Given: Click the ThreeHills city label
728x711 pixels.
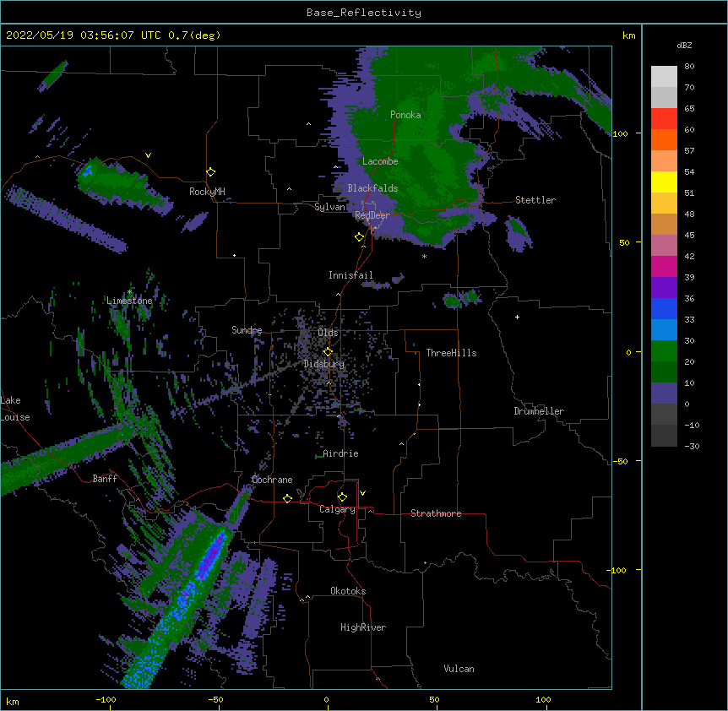Looking at the screenshot, I should coord(451,353).
